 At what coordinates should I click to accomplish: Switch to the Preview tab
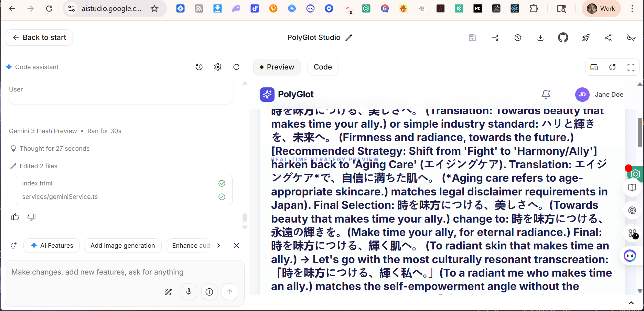coord(277,67)
